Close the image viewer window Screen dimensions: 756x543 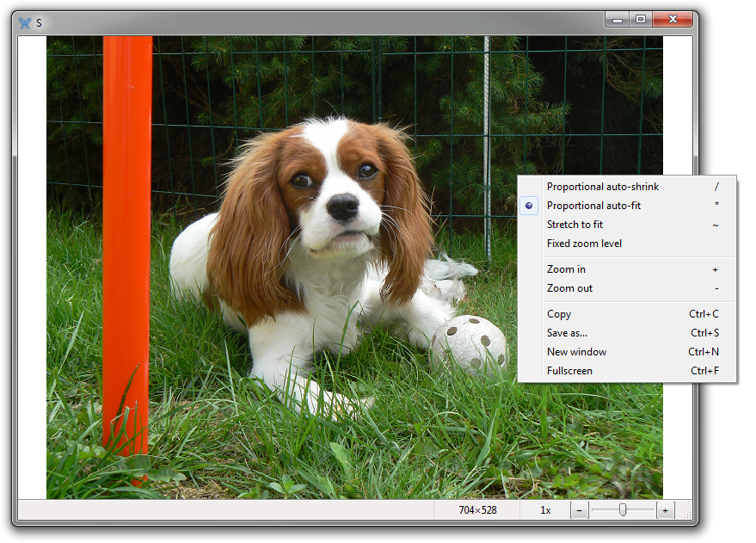673,19
